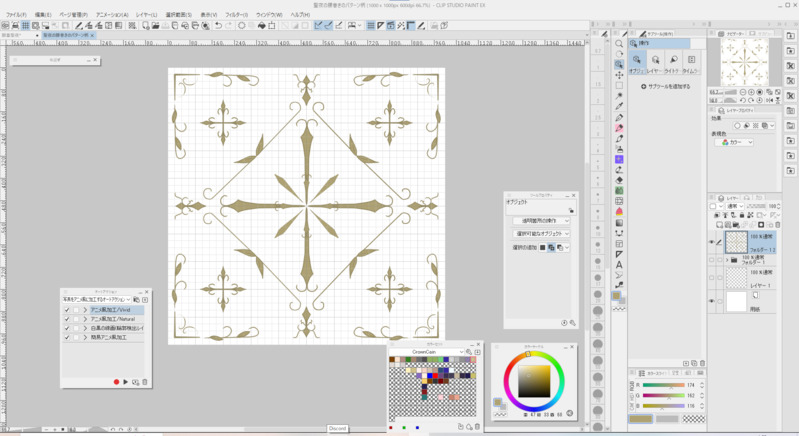Toggle grid display in command bar
This screenshot has width=799, height=436.
point(25,25)
